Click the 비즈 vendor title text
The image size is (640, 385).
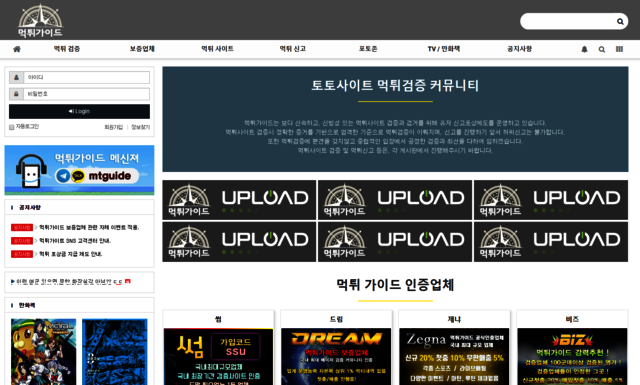572,319
